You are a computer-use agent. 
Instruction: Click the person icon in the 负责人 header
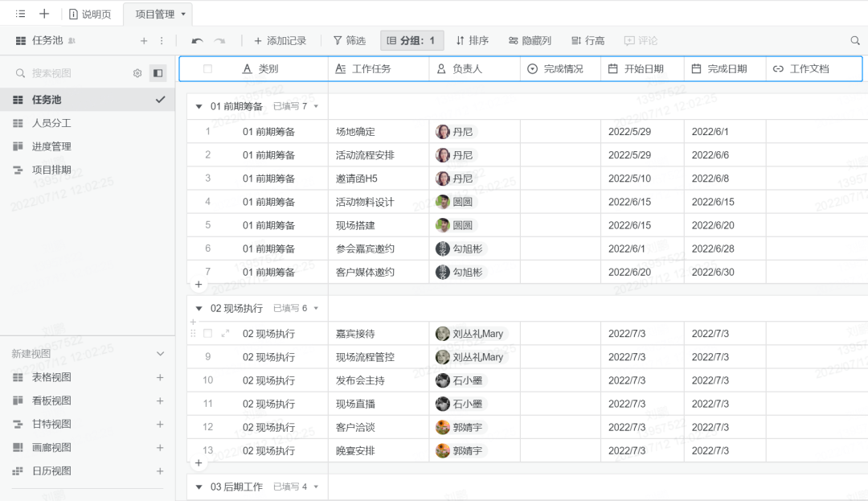440,68
